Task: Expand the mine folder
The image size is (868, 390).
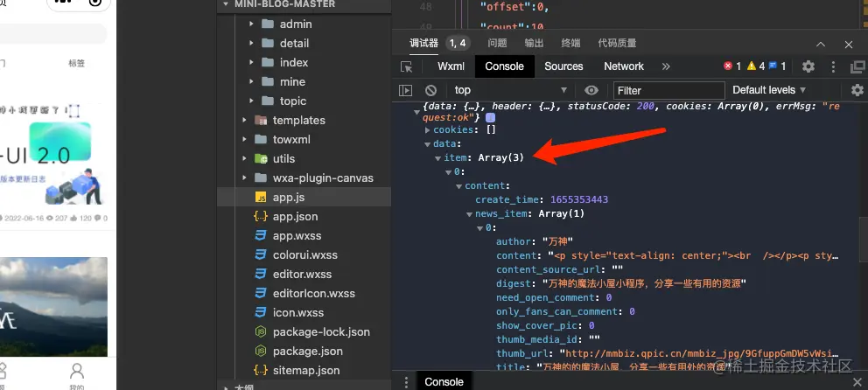Action: click(251, 82)
